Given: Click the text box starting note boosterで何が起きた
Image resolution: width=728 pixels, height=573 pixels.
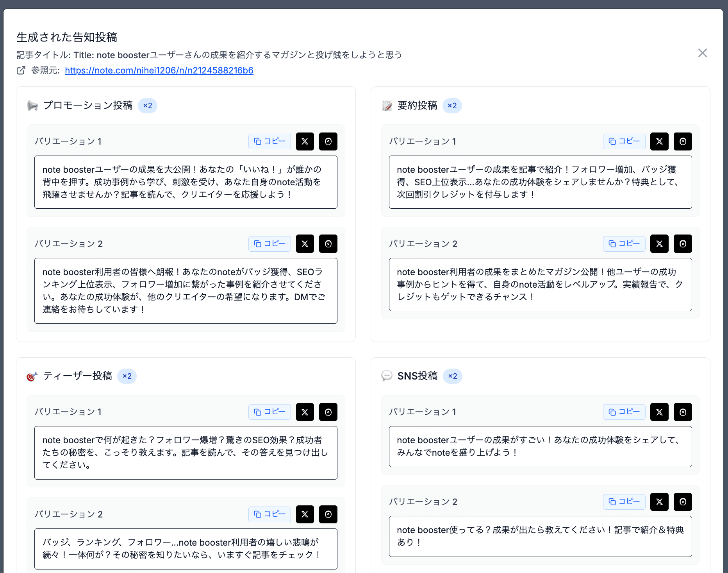Looking at the screenshot, I should [x=186, y=453].
